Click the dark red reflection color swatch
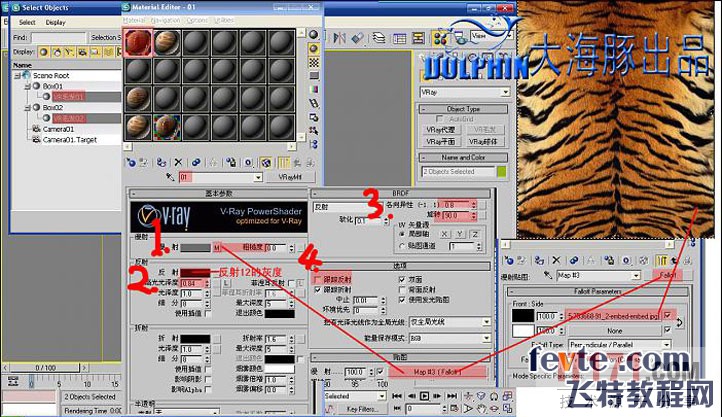Image resolution: width=722 pixels, height=417 pixels. pyautogui.click(x=193, y=272)
